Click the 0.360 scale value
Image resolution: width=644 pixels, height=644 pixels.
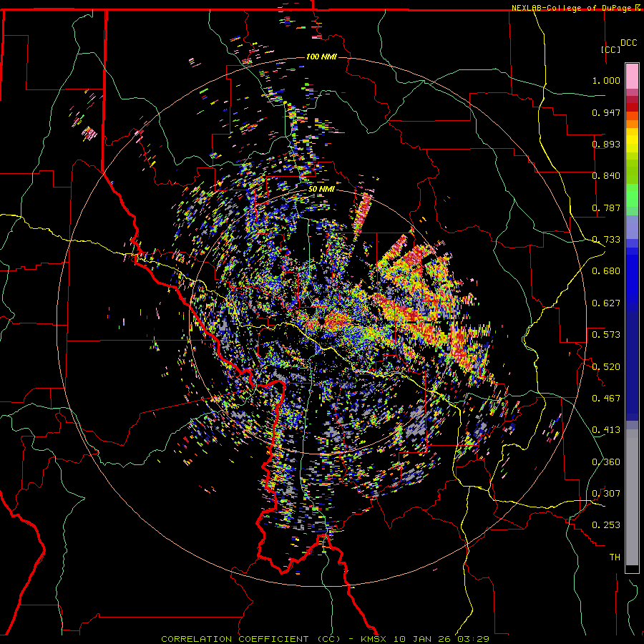tap(606, 462)
